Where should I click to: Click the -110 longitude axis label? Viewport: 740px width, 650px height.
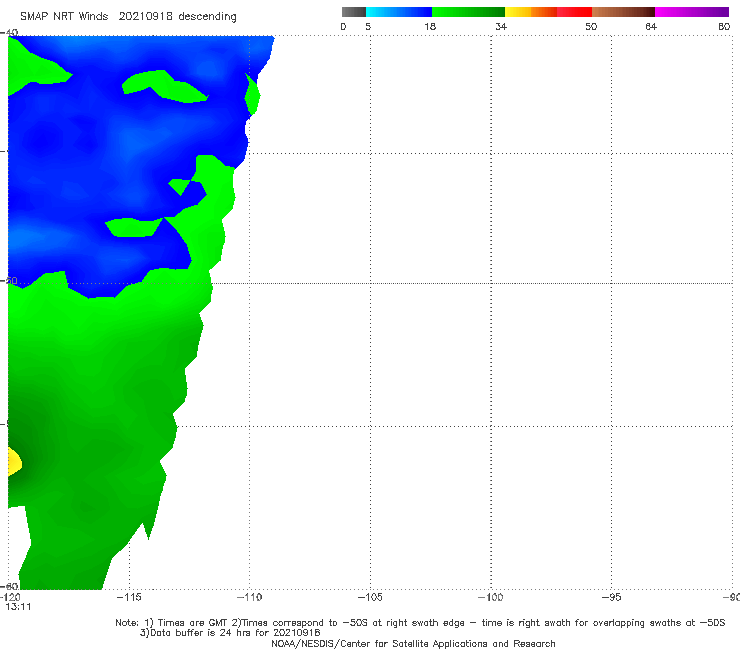(249, 597)
